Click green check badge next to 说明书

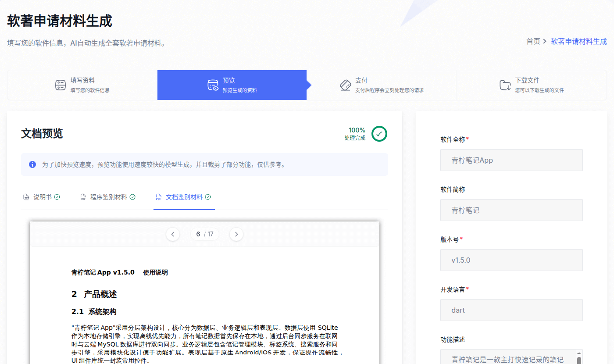point(57,197)
